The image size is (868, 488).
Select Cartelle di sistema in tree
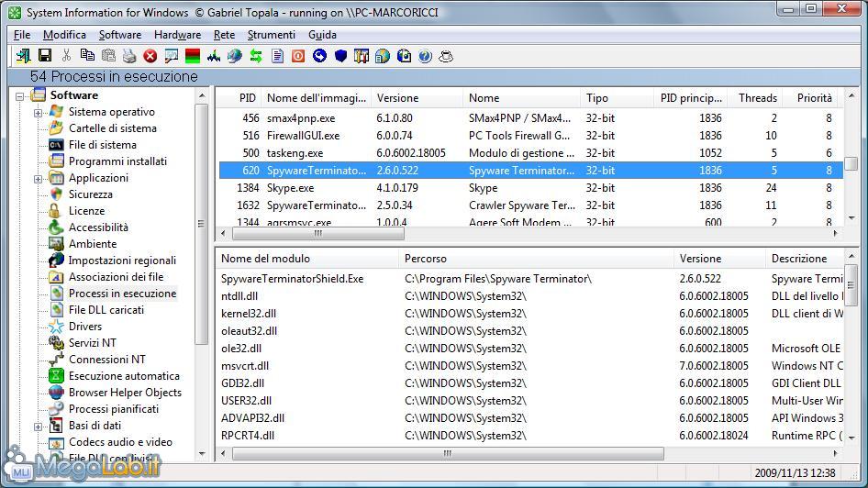(x=112, y=128)
